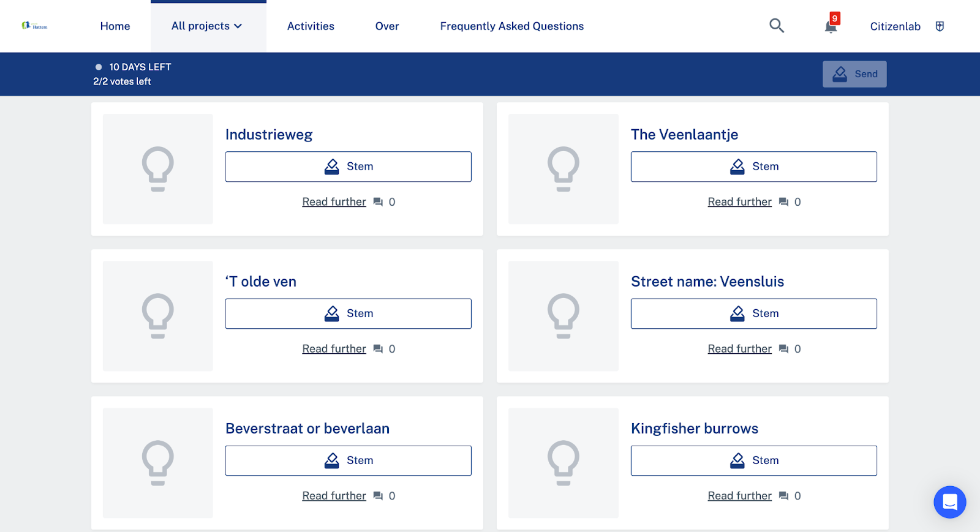Click the Kingfisher burrows lightbulb thumbnail

(563, 463)
